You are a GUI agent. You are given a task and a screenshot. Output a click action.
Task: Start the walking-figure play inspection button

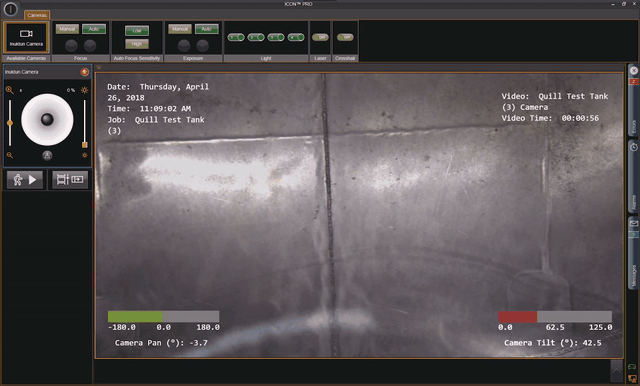pyautogui.click(x=25, y=180)
